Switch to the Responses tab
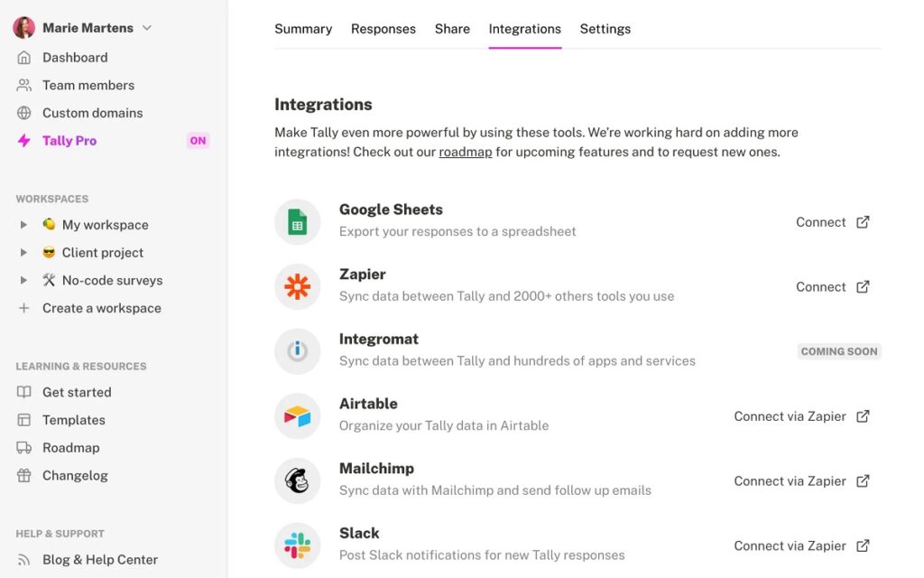The height and width of the screenshot is (578, 924). pos(383,28)
